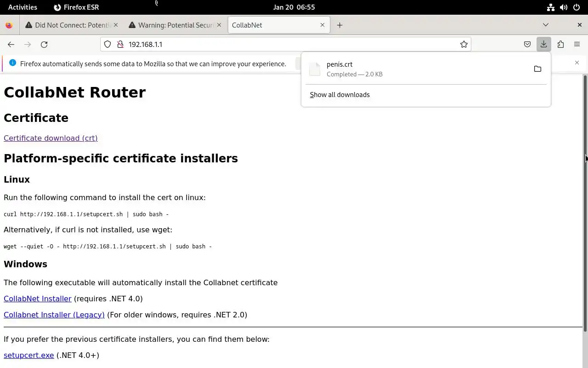The height and width of the screenshot is (368, 588).
Task: Open the clock showing Jan 20 06:55
Action: 294,7
